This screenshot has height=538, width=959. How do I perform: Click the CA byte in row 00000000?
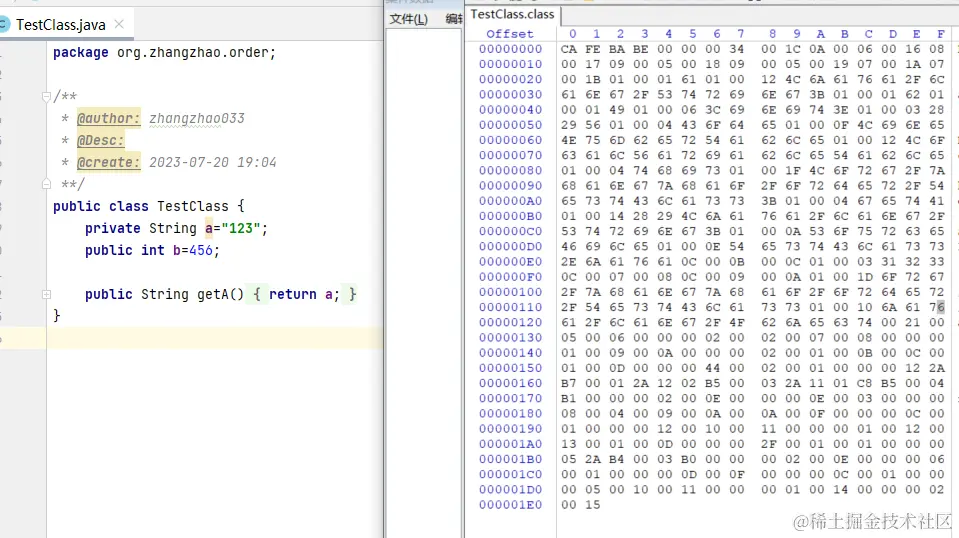(569, 49)
